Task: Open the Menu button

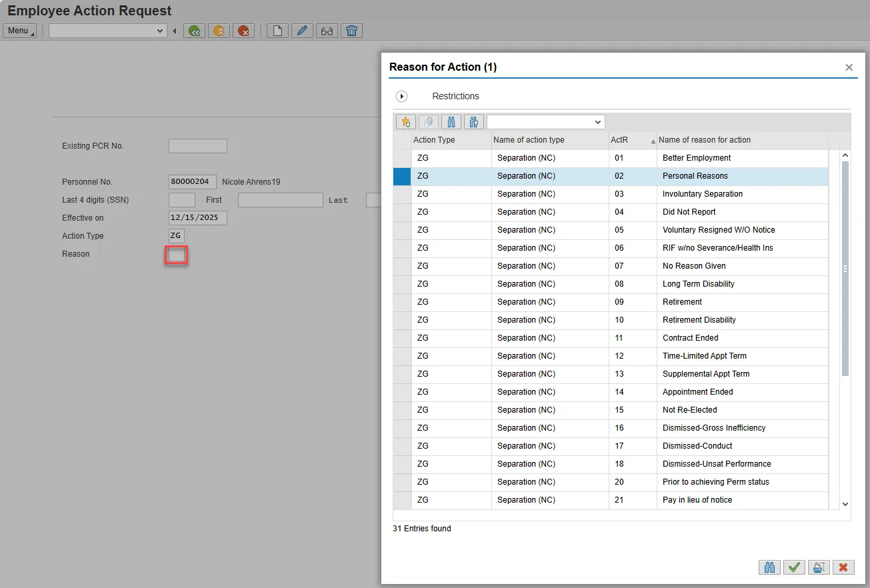Action: [x=19, y=31]
